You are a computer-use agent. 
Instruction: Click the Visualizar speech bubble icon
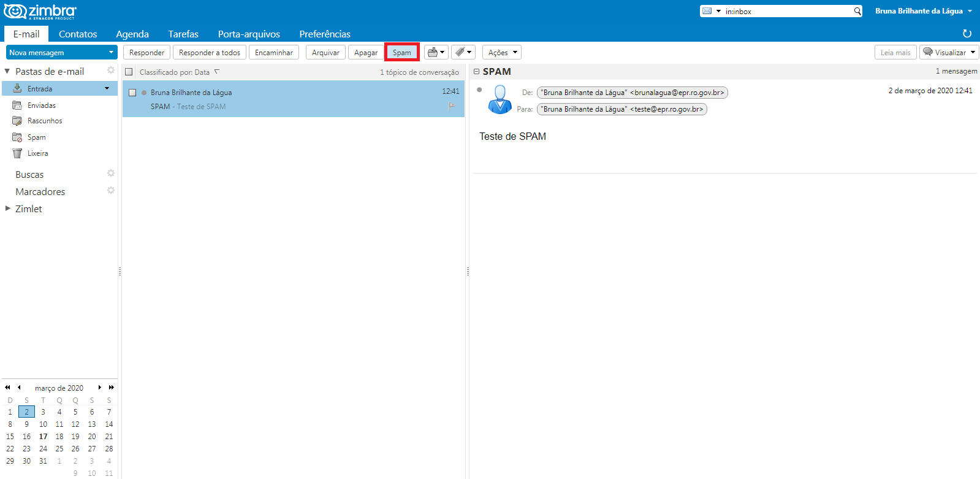click(928, 52)
